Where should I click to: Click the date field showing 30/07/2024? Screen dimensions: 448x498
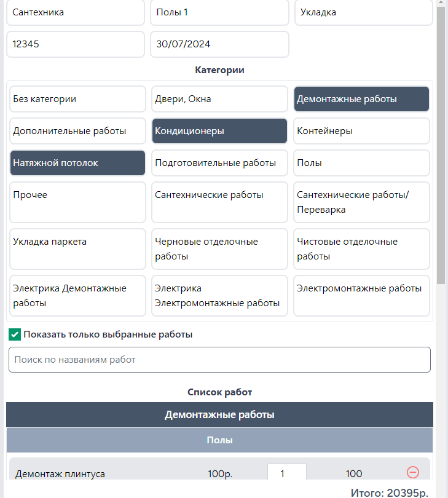tap(219, 44)
